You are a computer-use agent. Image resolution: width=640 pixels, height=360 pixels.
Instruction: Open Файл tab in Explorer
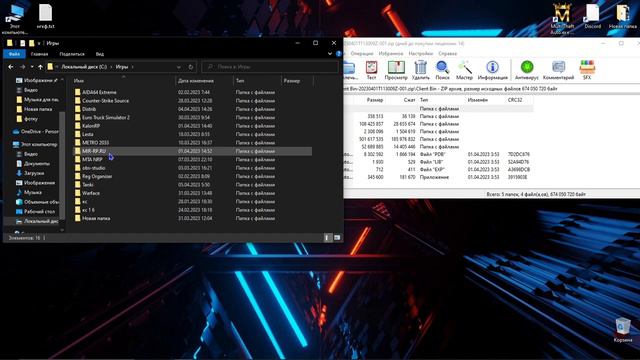[14, 54]
